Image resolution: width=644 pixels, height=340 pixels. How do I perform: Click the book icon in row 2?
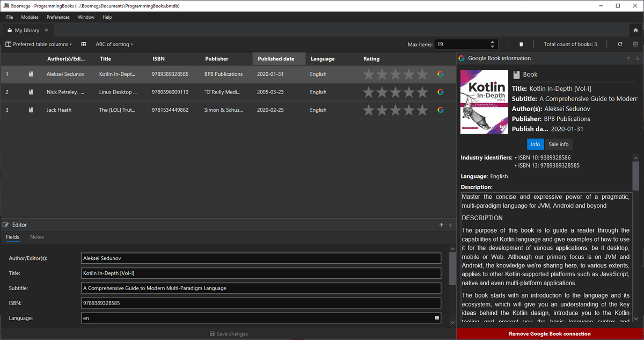point(31,92)
